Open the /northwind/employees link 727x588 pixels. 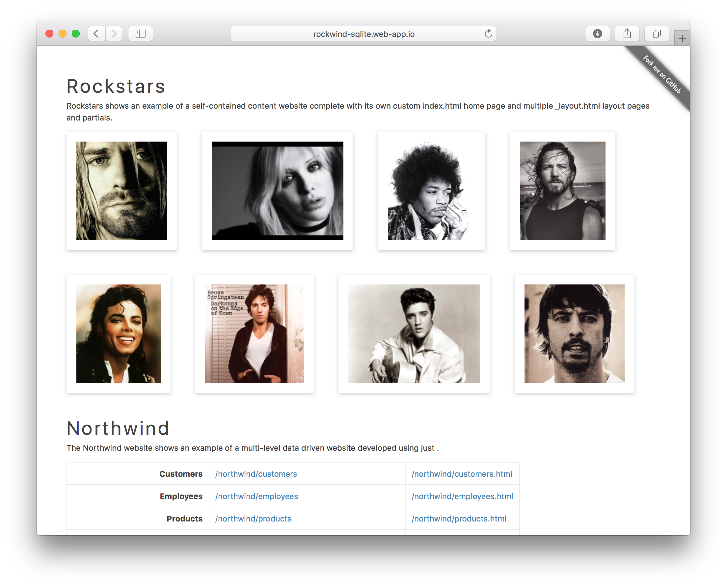[x=256, y=496]
